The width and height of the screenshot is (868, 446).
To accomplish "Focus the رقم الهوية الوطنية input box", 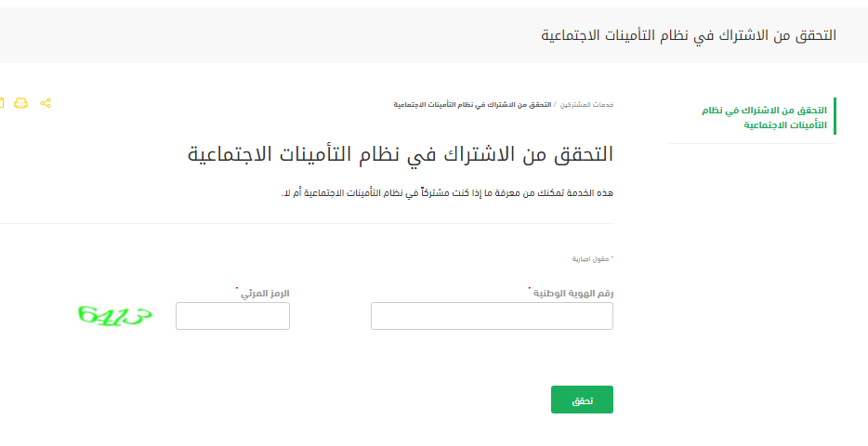I will (x=492, y=316).
